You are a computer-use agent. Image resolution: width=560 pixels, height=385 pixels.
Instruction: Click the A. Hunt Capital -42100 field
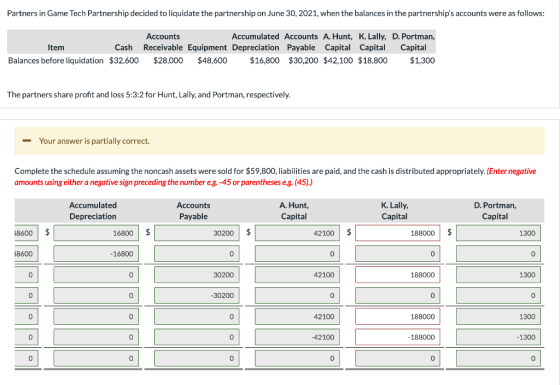click(x=297, y=337)
